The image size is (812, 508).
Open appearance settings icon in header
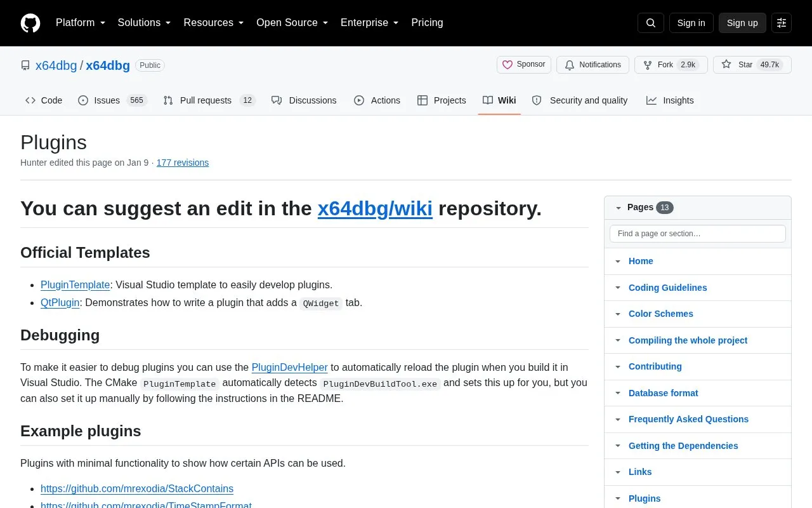coord(782,23)
